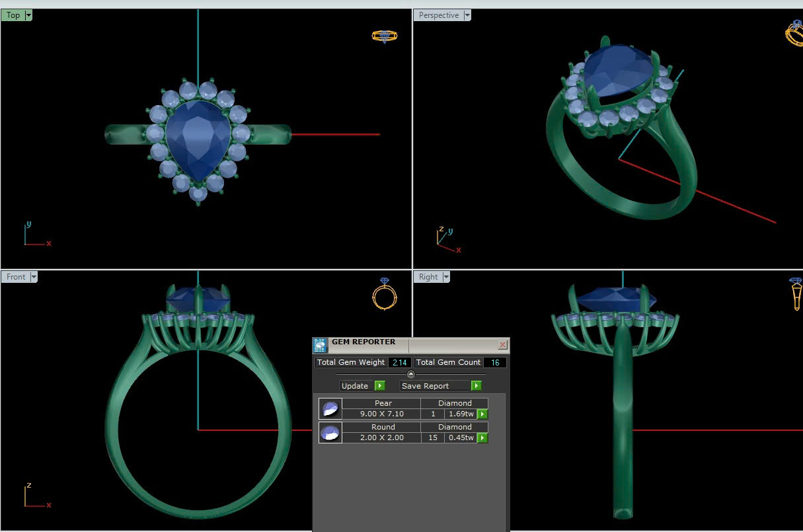This screenshot has height=532, width=803.
Task: Open the Front viewport dropdown arrow
Action: 34,277
